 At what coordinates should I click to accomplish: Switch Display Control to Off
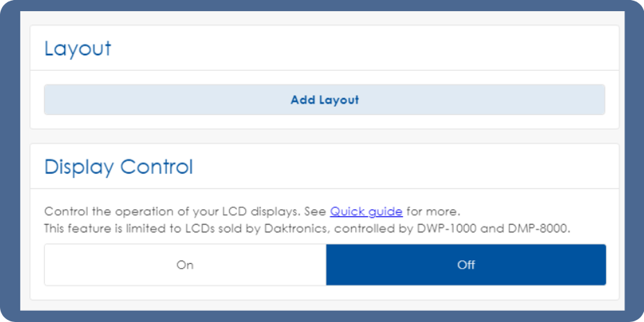(466, 265)
